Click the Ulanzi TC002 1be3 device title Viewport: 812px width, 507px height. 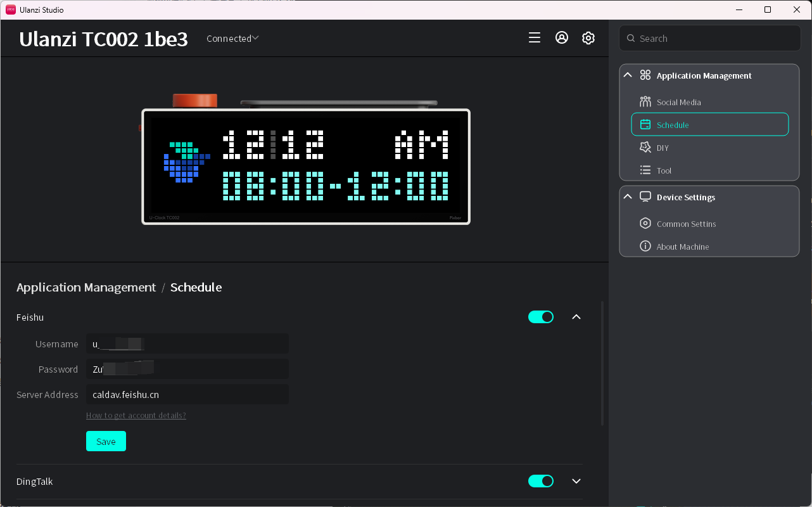[x=103, y=39]
